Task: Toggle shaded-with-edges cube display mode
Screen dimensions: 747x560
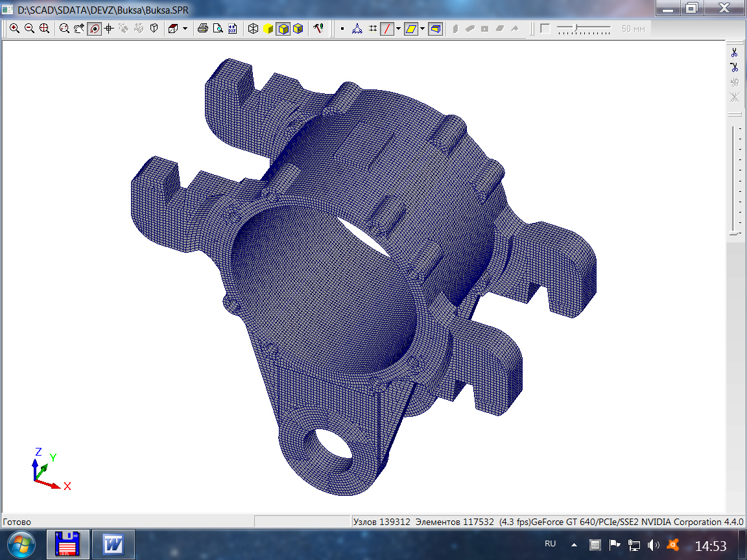Action: 283,29
